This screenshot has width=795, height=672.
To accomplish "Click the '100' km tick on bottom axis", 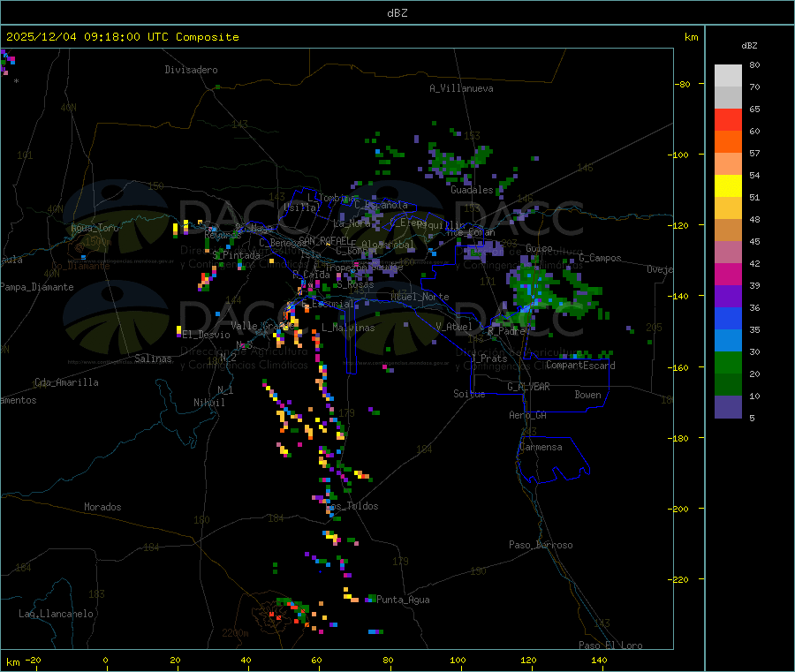I will click(458, 660).
